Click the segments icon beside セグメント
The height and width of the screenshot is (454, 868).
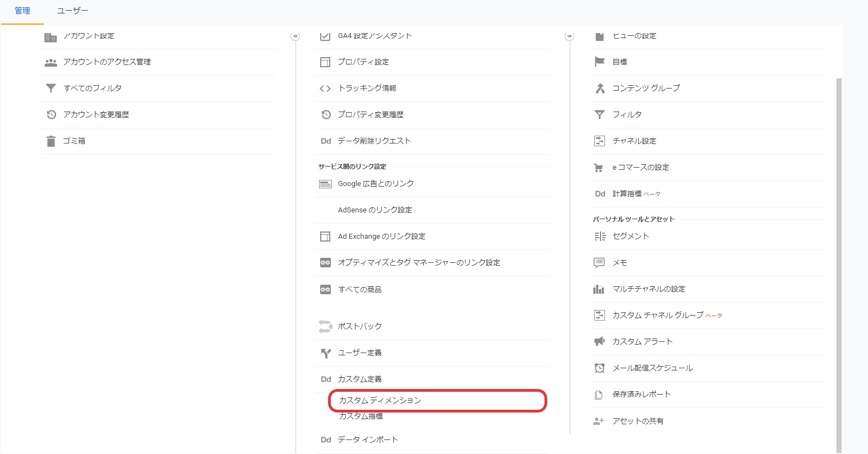coord(599,237)
